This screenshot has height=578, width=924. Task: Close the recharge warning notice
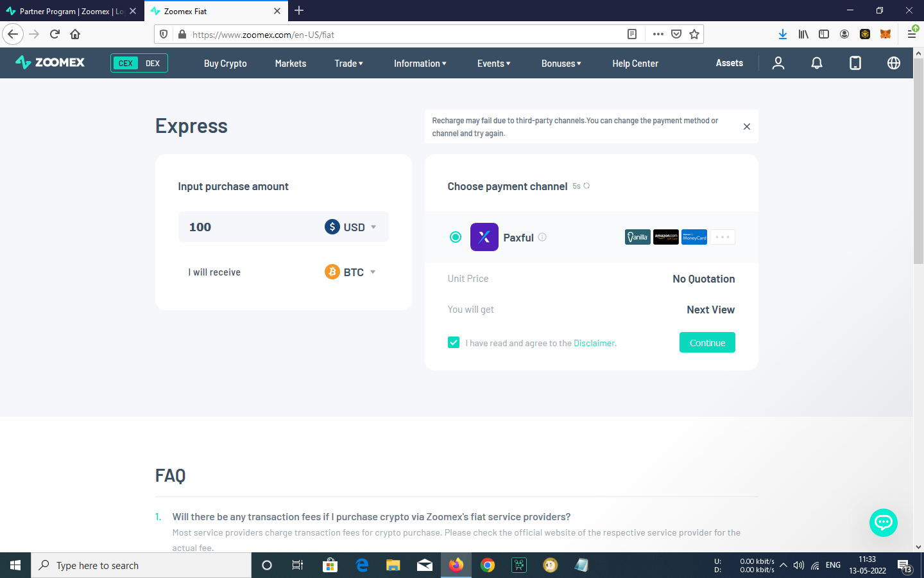pyautogui.click(x=747, y=127)
